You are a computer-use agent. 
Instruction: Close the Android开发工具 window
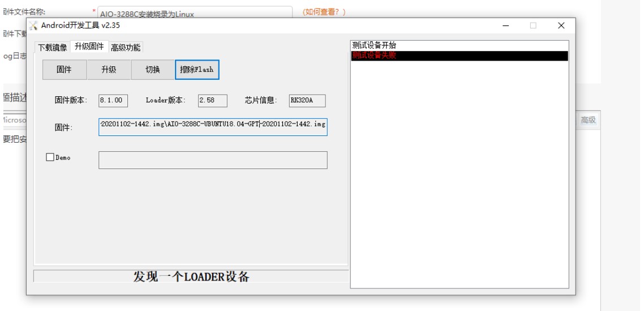561,25
